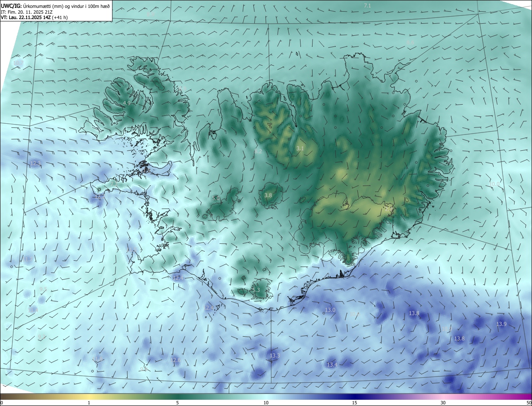
Task: Click the color scale bar legend
Action: click(266, 396)
